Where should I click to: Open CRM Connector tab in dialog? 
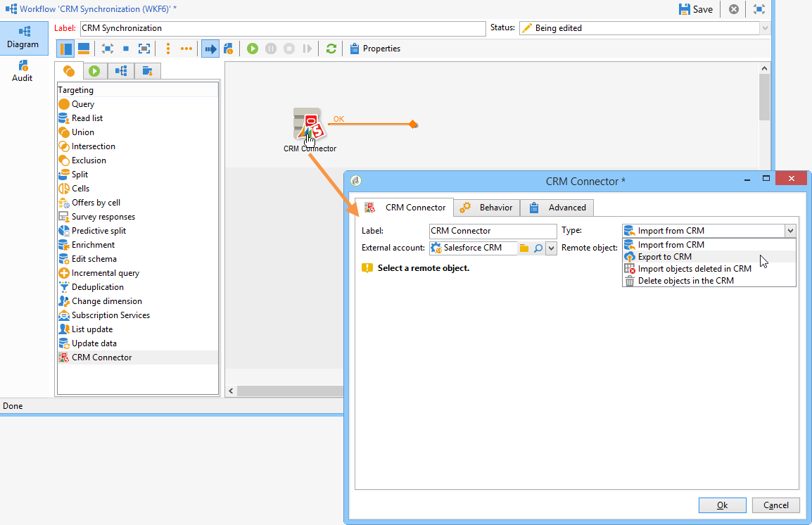tap(405, 208)
